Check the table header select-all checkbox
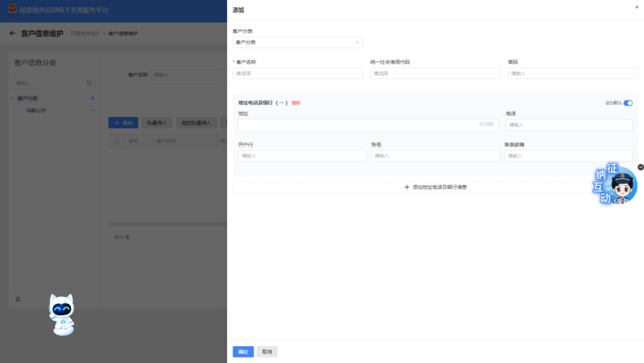Viewport: 644px width, 363px height. tap(117, 141)
